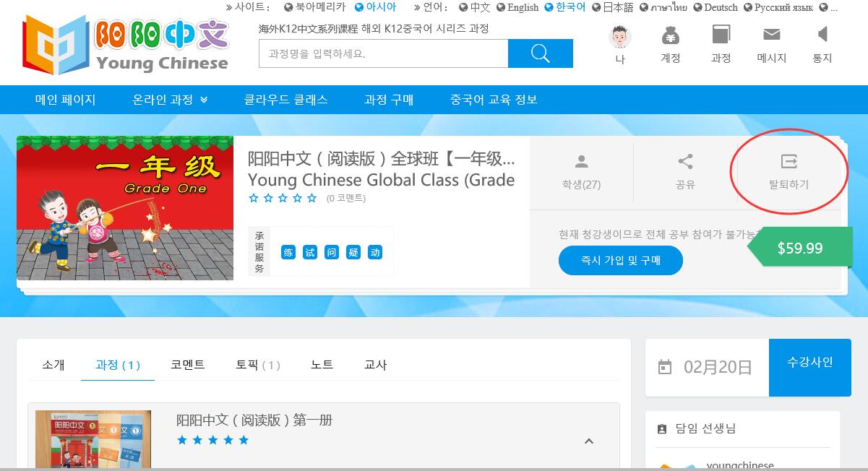Click the 즉시 가입 및 구매 button

coord(621,260)
